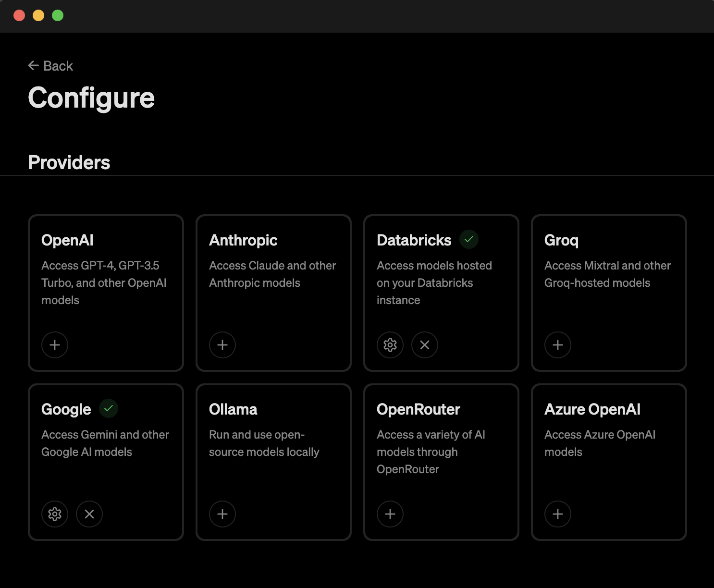Click the Azure OpenAI card title
714x588 pixels.
pos(592,409)
